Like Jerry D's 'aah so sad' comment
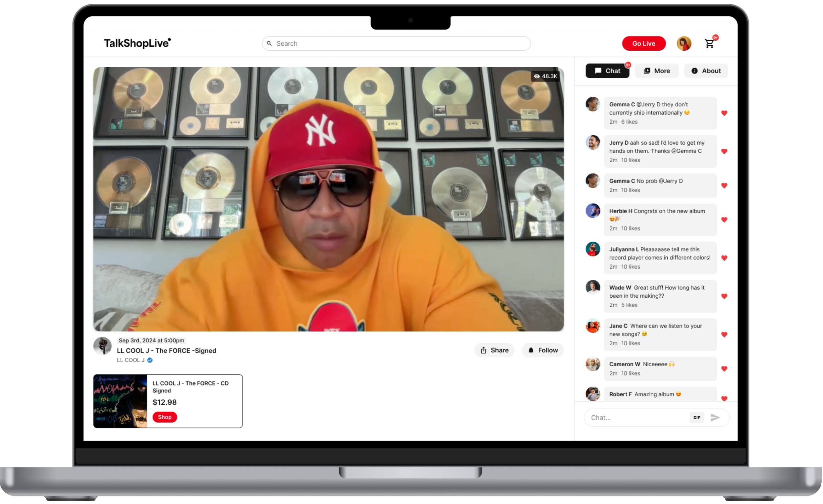The height and width of the screenshot is (504, 823). click(725, 152)
